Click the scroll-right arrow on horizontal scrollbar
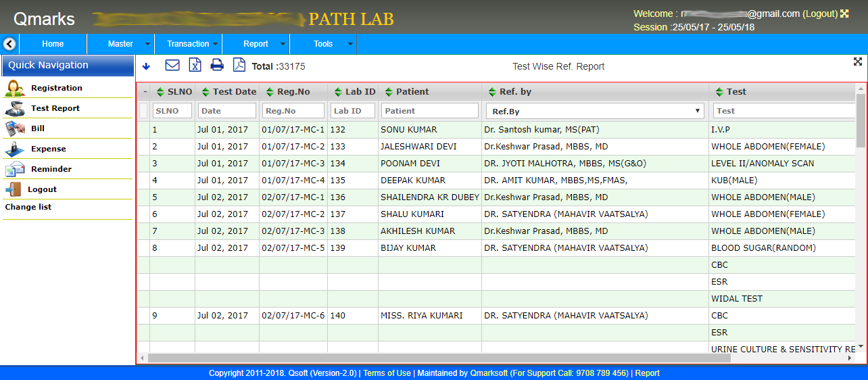Image resolution: width=868 pixels, height=380 pixels. click(x=850, y=358)
